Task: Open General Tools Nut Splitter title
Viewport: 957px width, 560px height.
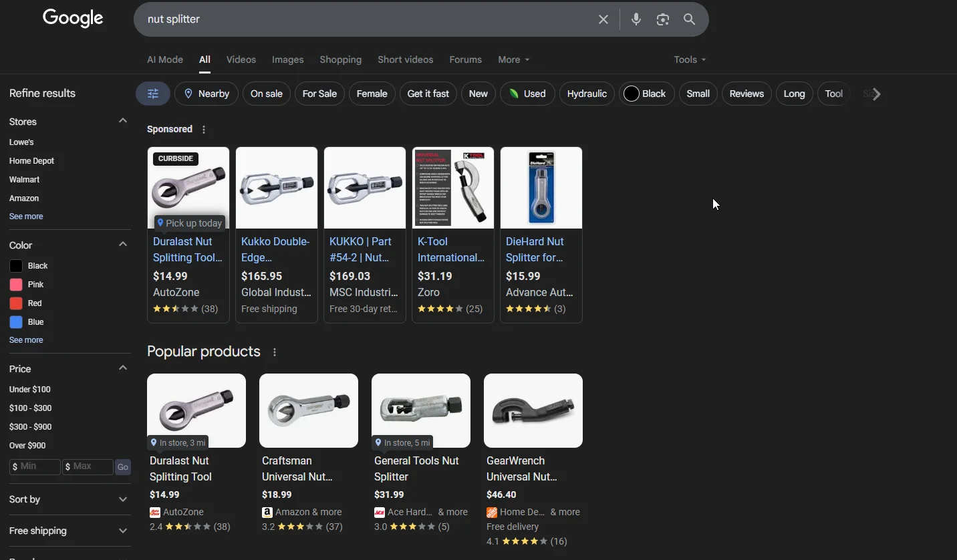Action: [416, 468]
